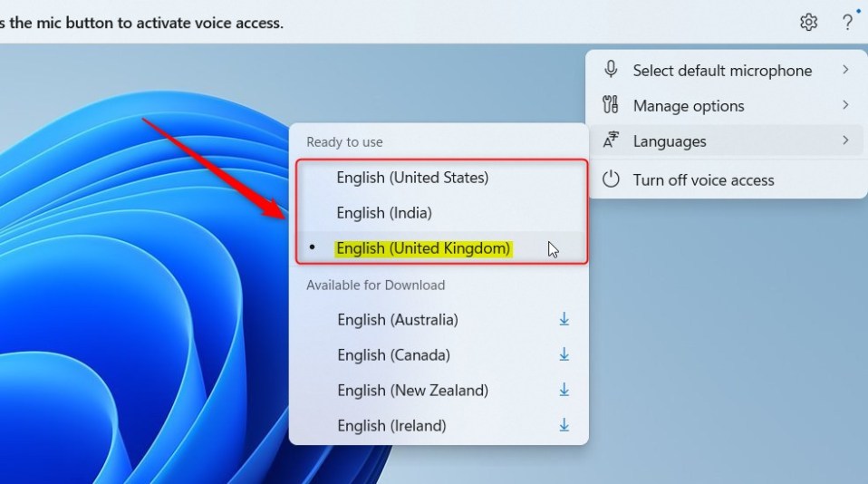Select English (United Kingdom) language
The height and width of the screenshot is (484, 868).
[440, 248]
